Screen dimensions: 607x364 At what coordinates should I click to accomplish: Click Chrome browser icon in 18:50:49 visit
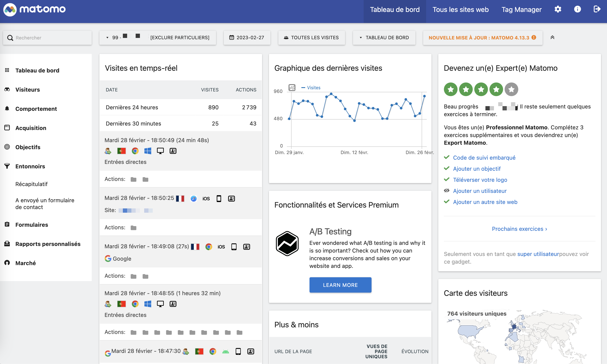click(135, 151)
